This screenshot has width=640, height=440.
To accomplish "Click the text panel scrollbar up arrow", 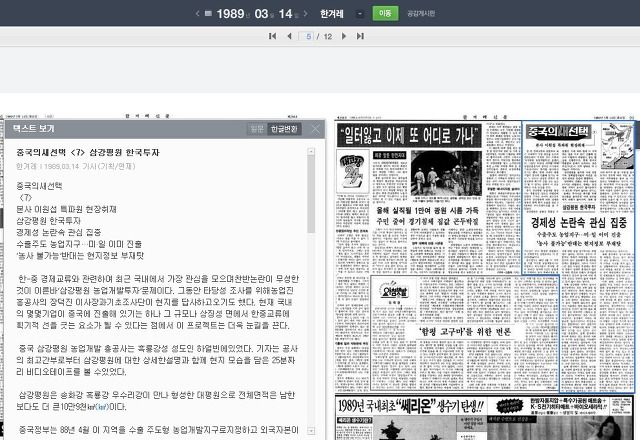I will (x=311, y=151).
